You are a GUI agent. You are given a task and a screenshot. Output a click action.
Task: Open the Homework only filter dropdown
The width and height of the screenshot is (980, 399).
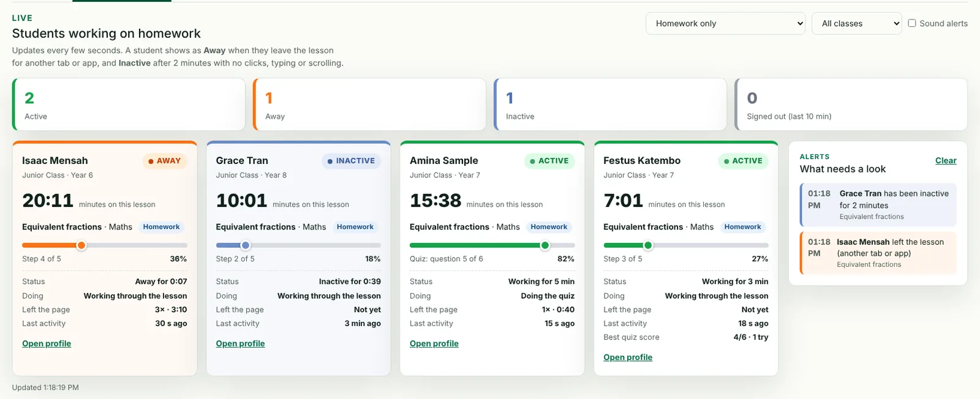point(725,23)
